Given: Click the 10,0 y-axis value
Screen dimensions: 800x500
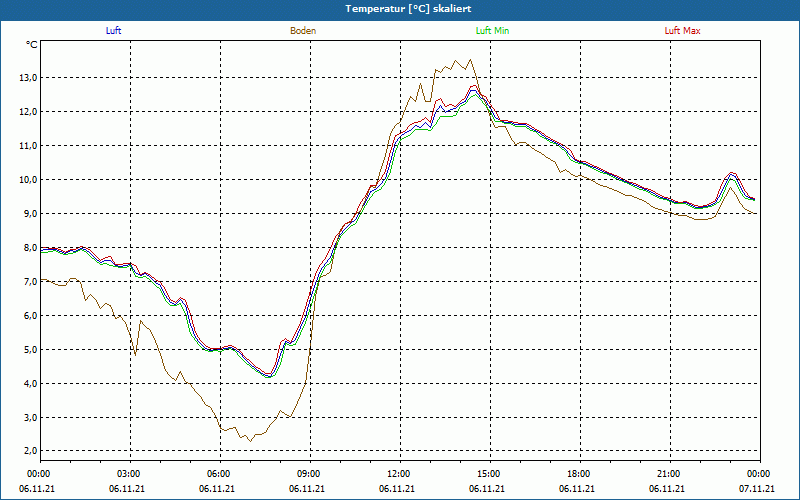Looking at the screenshot, I should [x=28, y=180].
